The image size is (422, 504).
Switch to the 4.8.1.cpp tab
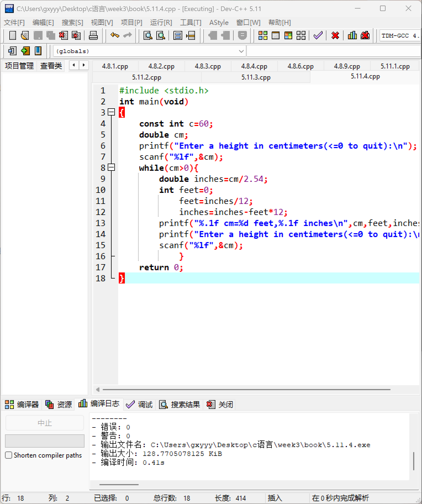[x=115, y=66]
